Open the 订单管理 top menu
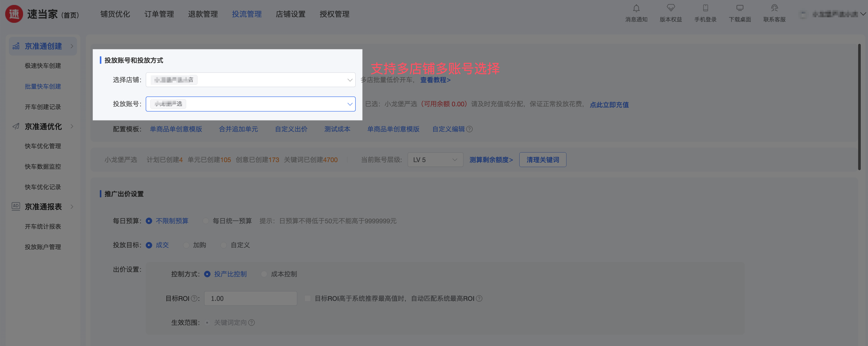This screenshot has width=868, height=346. 159,14
